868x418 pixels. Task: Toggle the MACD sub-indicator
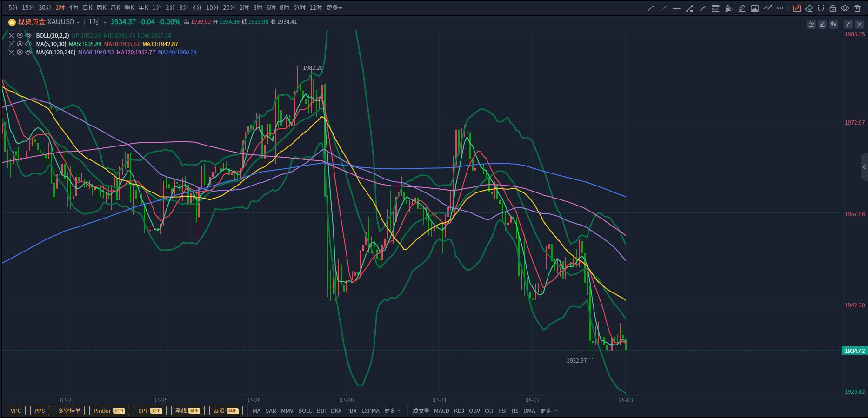(441, 411)
